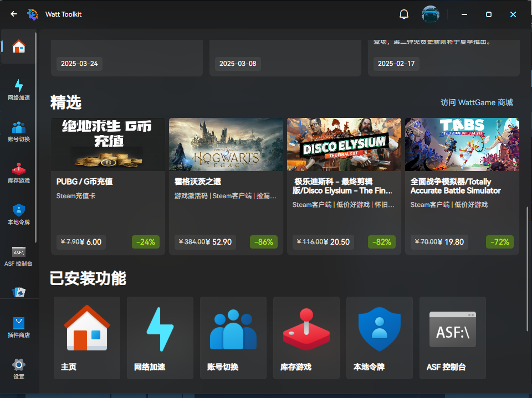Open 库存游戏 in the sidebar
532x398 pixels.
click(19, 173)
